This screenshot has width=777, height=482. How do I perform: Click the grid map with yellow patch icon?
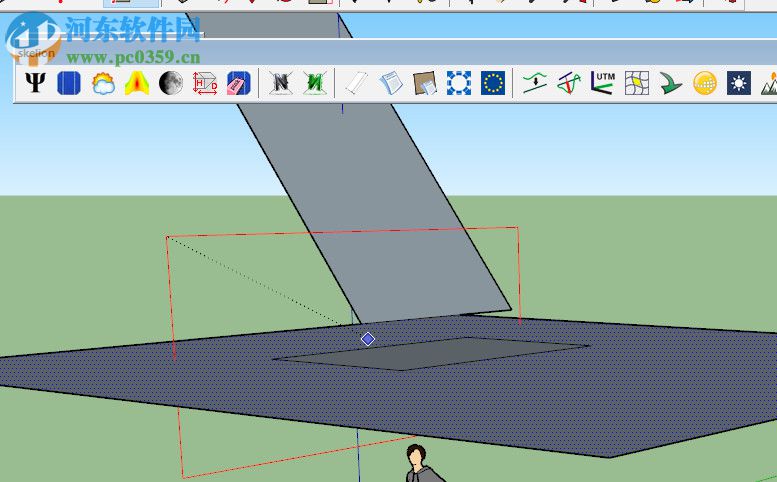coord(637,83)
